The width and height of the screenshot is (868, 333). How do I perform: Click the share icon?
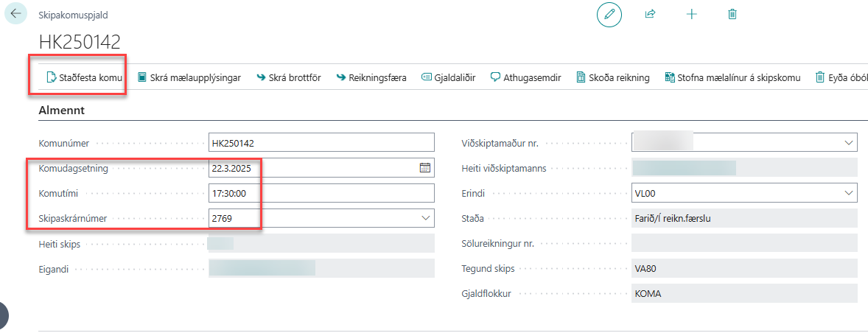pyautogui.click(x=651, y=14)
